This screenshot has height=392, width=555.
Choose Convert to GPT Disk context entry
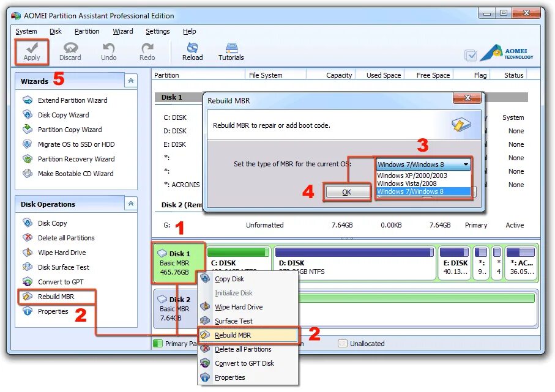[248, 363]
